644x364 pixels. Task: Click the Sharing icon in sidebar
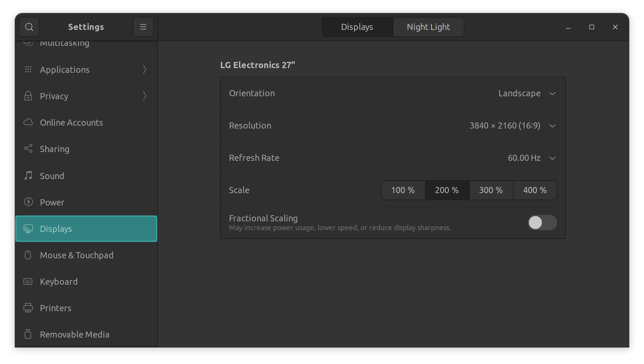coord(28,149)
